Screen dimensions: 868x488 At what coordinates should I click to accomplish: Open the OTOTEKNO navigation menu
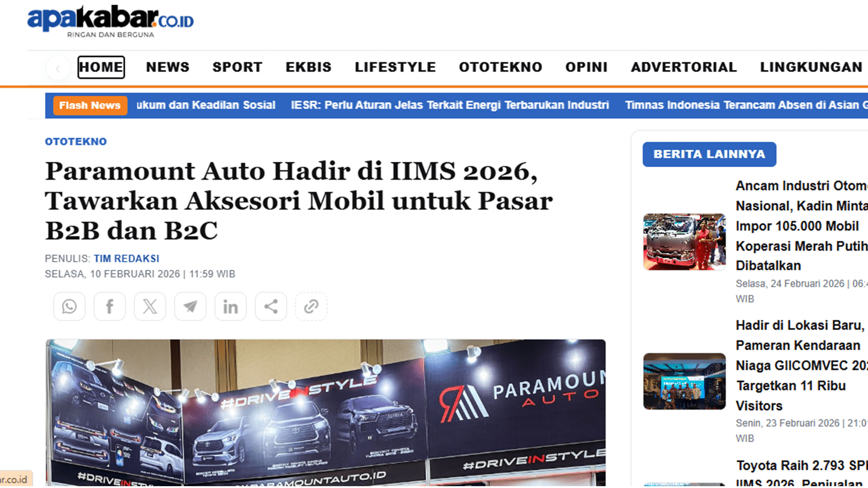click(500, 67)
